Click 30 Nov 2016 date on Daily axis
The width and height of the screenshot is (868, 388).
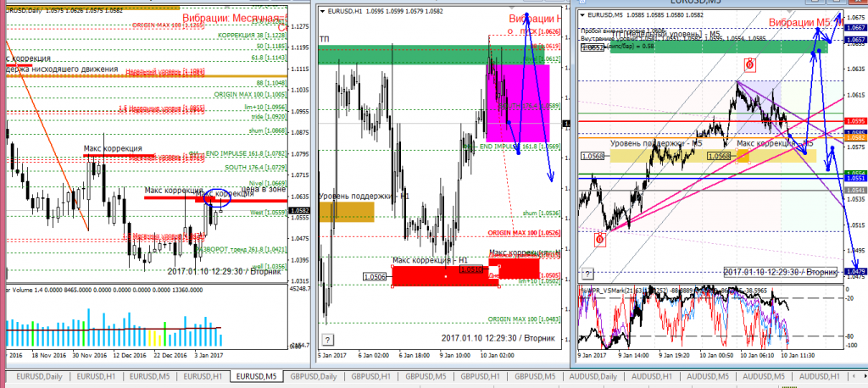click(92, 355)
